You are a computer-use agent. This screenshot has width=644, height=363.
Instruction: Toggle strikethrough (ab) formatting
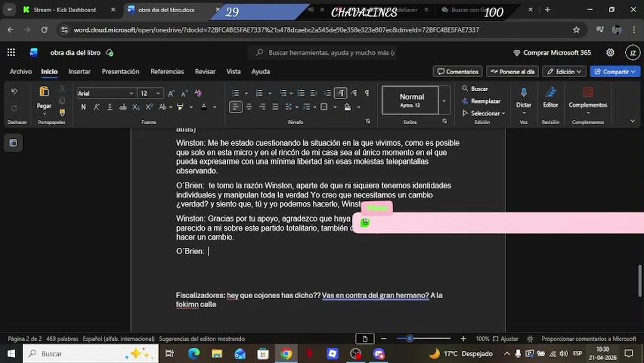pyautogui.click(x=123, y=107)
